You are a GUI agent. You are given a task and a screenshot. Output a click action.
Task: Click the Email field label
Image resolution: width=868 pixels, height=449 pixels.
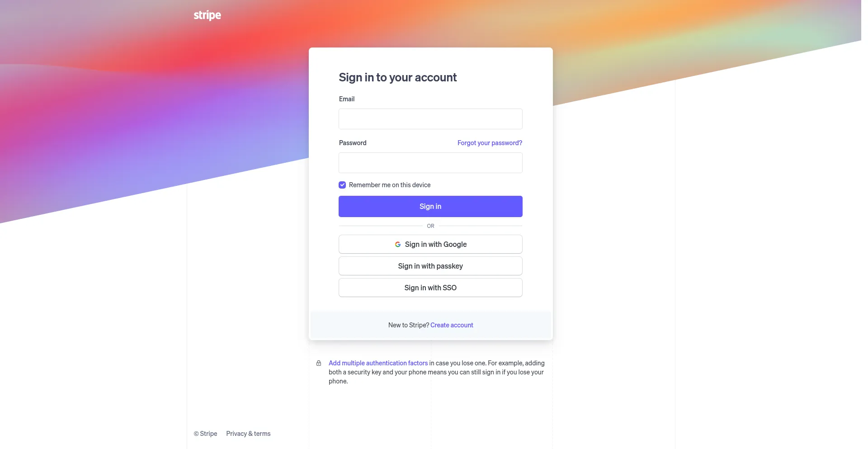(x=347, y=99)
